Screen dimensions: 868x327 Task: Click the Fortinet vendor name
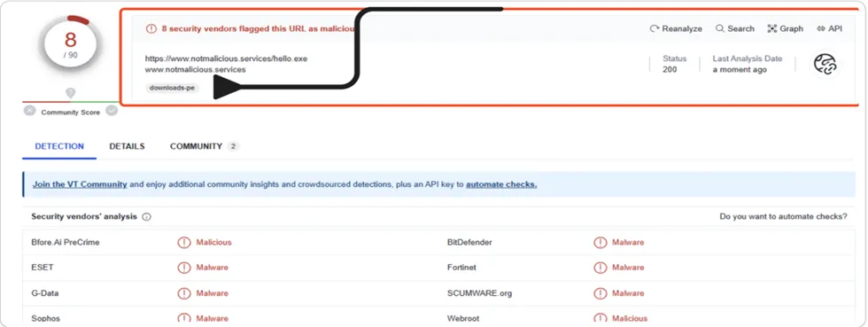pyautogui.click(x=461, y=267)
